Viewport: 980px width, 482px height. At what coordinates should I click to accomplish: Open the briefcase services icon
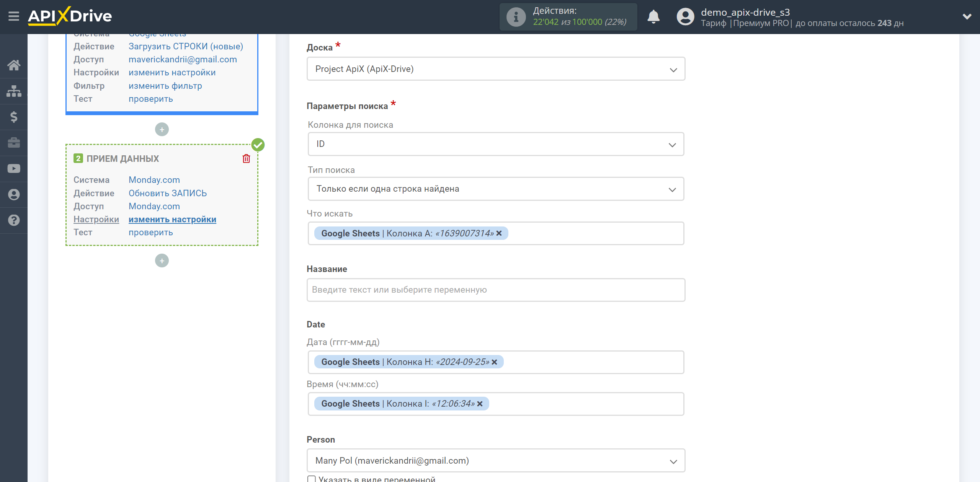(x=14, y=143)
